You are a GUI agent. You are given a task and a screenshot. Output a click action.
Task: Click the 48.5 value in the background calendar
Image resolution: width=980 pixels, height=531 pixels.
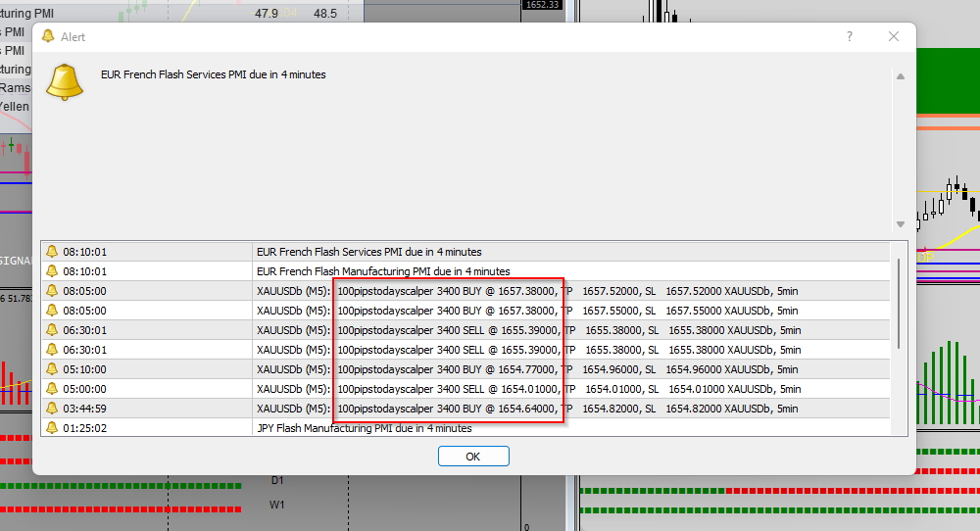(325, 13)
